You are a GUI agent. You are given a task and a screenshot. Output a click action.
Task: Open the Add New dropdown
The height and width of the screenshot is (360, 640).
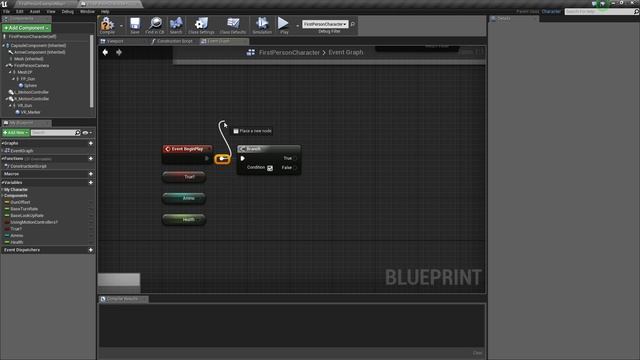point(16,133)
